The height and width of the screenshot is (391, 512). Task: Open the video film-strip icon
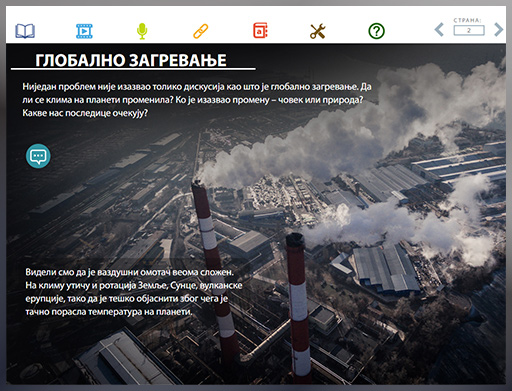click(84, 31)
